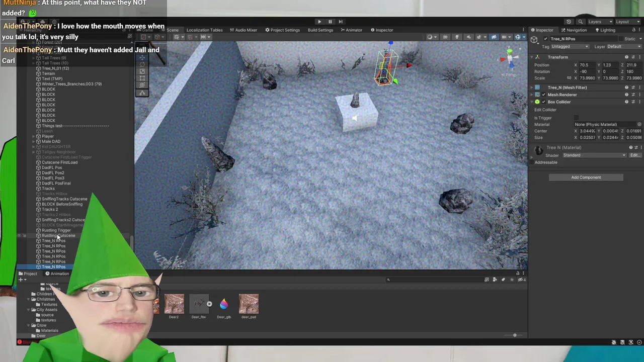The width and height of the screenshot is (644, 362).
Task: Click the Step frame button
Action: pos(341,22)
